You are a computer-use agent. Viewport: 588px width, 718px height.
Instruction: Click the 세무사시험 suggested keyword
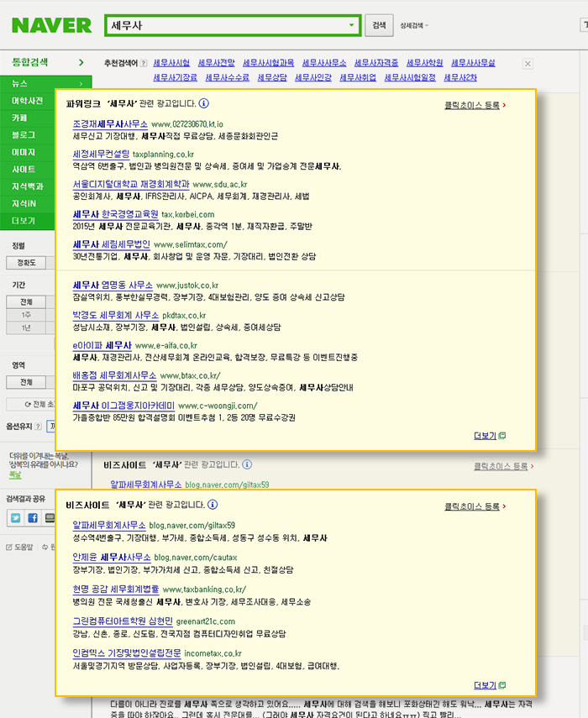(171, 63)
